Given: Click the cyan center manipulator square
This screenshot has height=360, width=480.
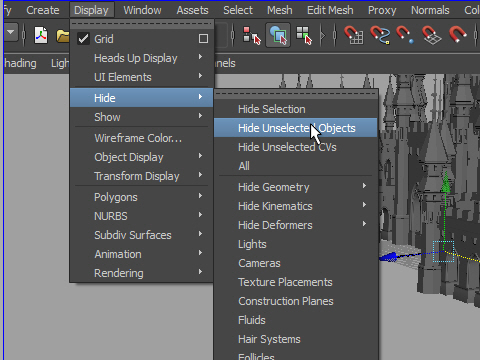Looking at the screenshot, I should click(x=443, y=251).
